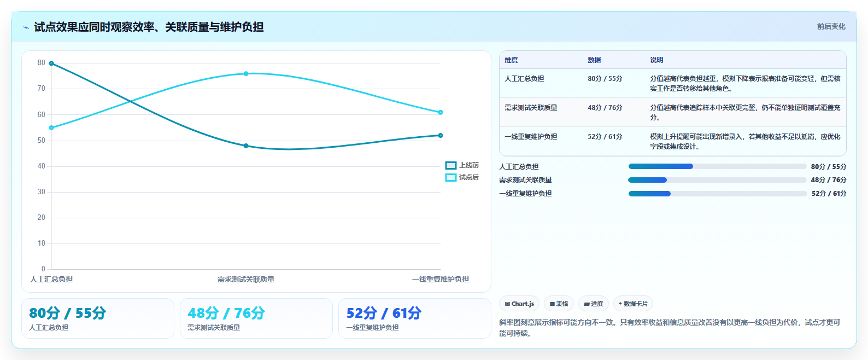Toggle the 试点后 series in the chart legend
868x360 pixels.
coord(462,177)
